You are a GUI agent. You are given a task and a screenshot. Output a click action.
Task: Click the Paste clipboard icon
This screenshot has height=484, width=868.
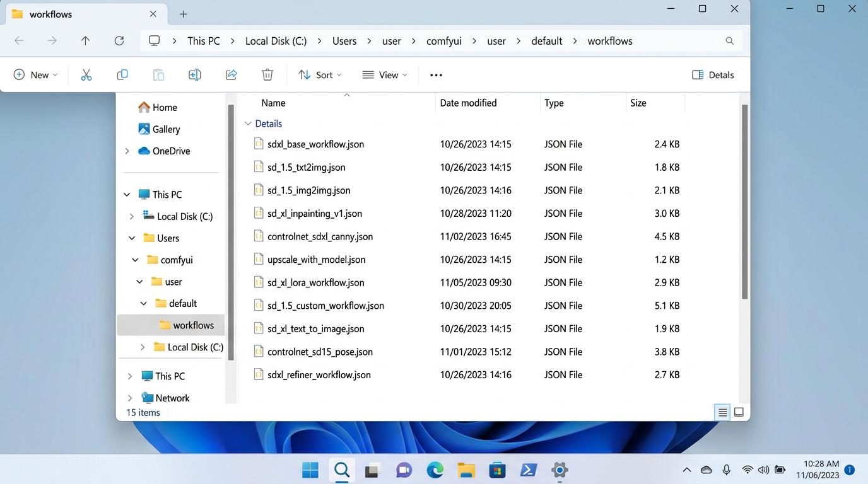(158, 75)
